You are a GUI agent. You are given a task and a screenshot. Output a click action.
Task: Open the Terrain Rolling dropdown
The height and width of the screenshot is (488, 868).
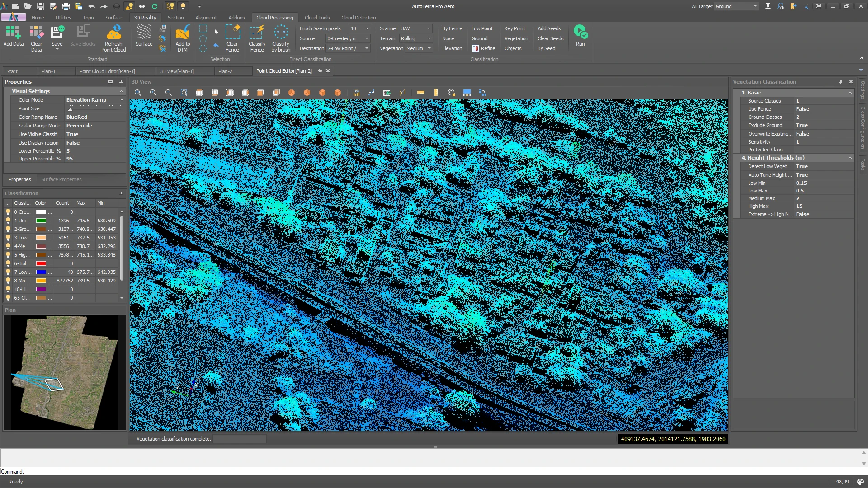428,38
